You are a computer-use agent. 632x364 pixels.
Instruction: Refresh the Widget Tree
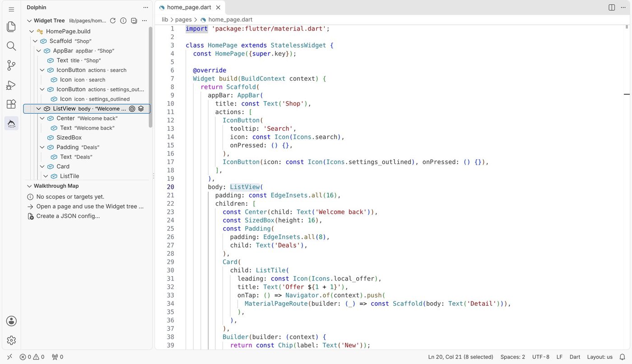click(113, 21)
